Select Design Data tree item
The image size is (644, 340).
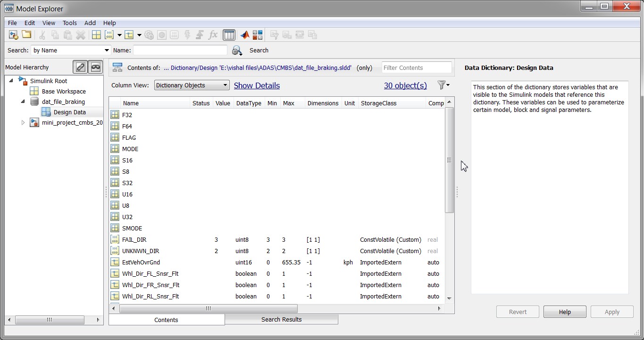pyautogui.click(x=70, y=112)
